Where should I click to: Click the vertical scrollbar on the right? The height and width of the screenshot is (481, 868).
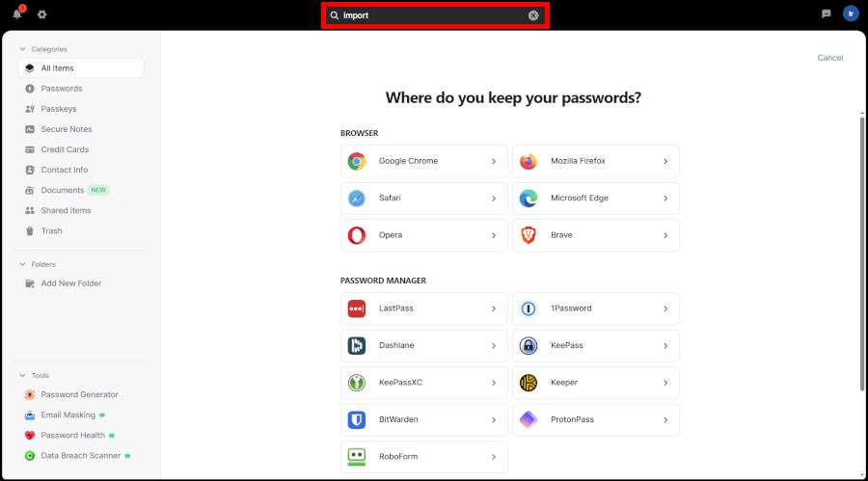861,251
